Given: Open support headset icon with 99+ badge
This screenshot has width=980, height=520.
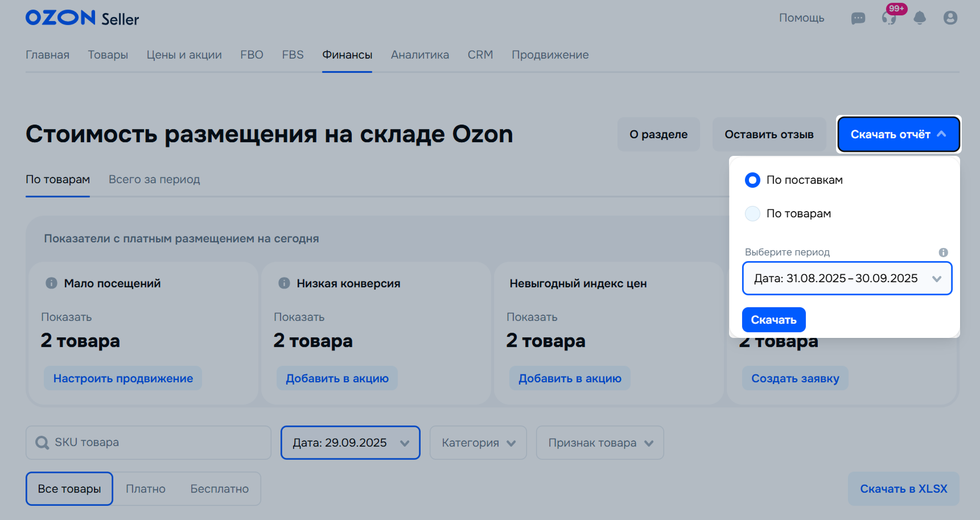Looking at the screenshot, I should pyautogui.click(x=889, y=18).
